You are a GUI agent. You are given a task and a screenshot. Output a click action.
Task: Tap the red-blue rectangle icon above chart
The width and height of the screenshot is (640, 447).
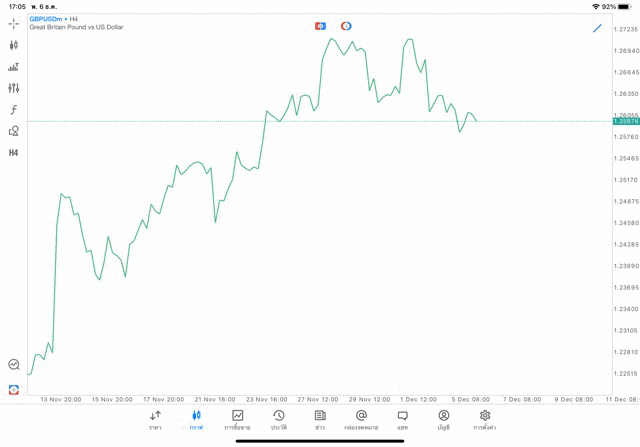pos(320,26)
